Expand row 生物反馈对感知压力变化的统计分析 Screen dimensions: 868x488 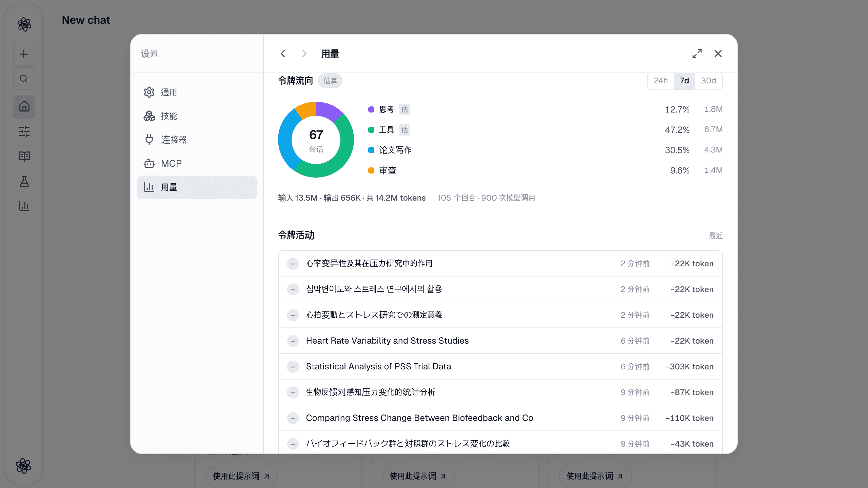coord(500,392)
